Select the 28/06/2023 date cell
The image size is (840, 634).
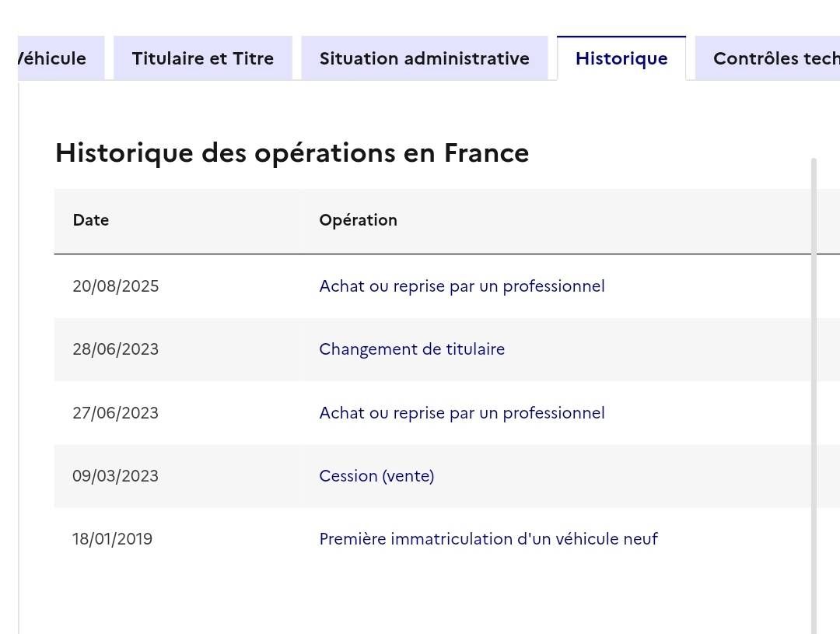tap(116, 349)
